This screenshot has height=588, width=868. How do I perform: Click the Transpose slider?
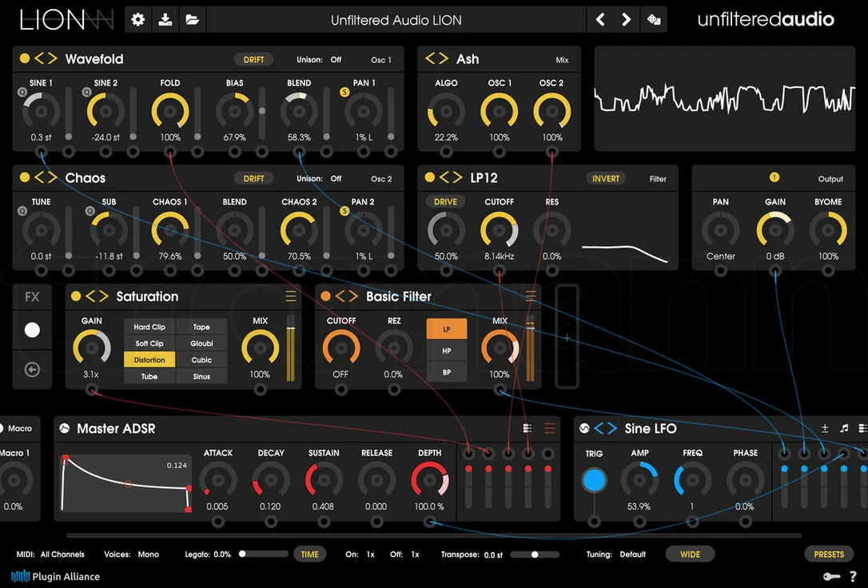click(535, 554)
